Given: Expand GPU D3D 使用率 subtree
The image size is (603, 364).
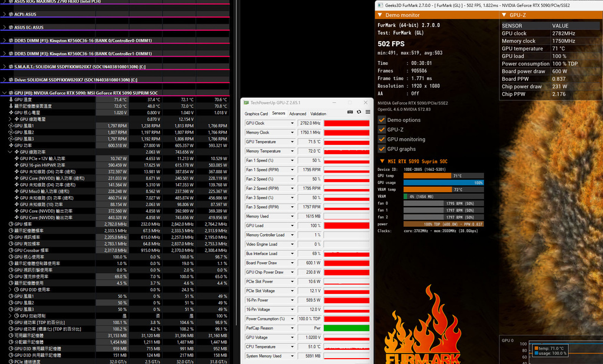Looking at the screenshot, I should [x=10, y=289].
